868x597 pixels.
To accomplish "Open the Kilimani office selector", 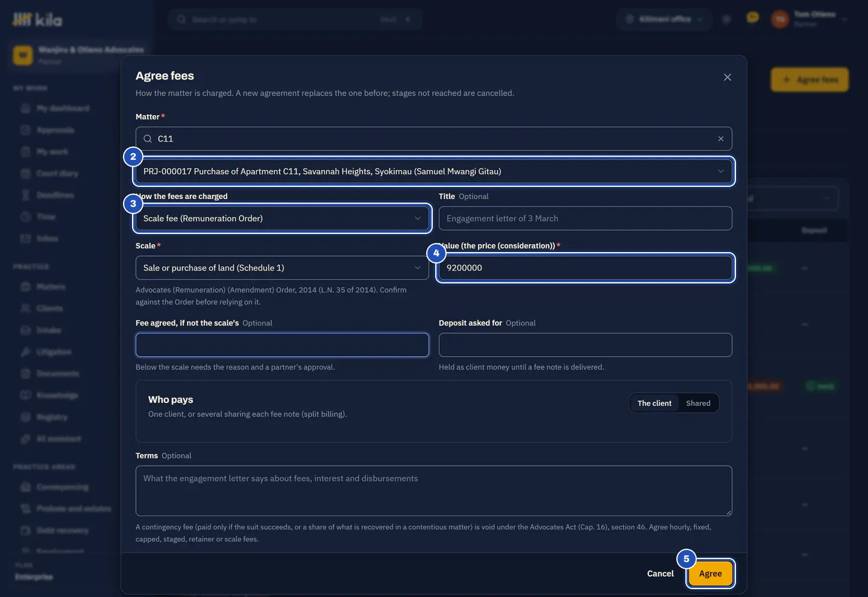I will (x=664, y=19).
